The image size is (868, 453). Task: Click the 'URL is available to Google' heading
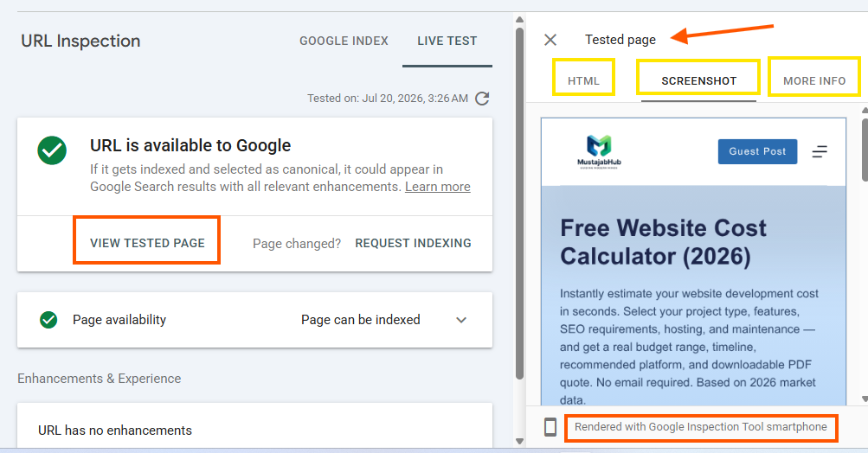(x=190, y=145)
